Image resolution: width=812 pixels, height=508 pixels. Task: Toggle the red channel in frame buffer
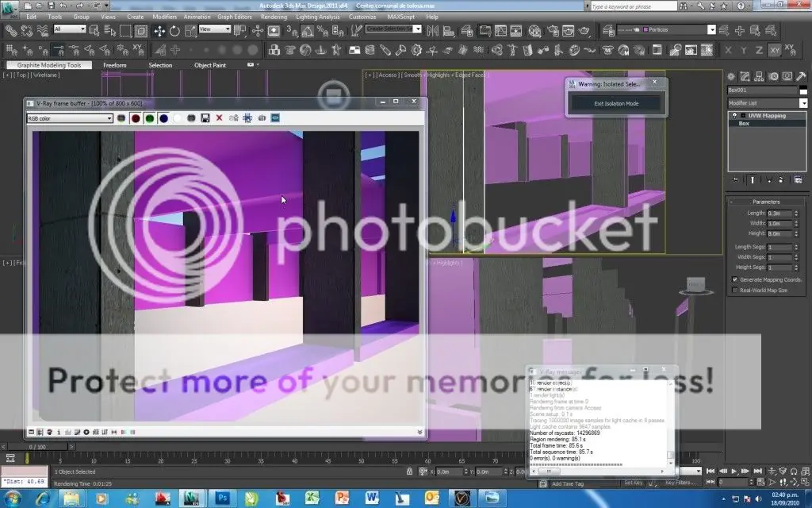coord(136,118)
